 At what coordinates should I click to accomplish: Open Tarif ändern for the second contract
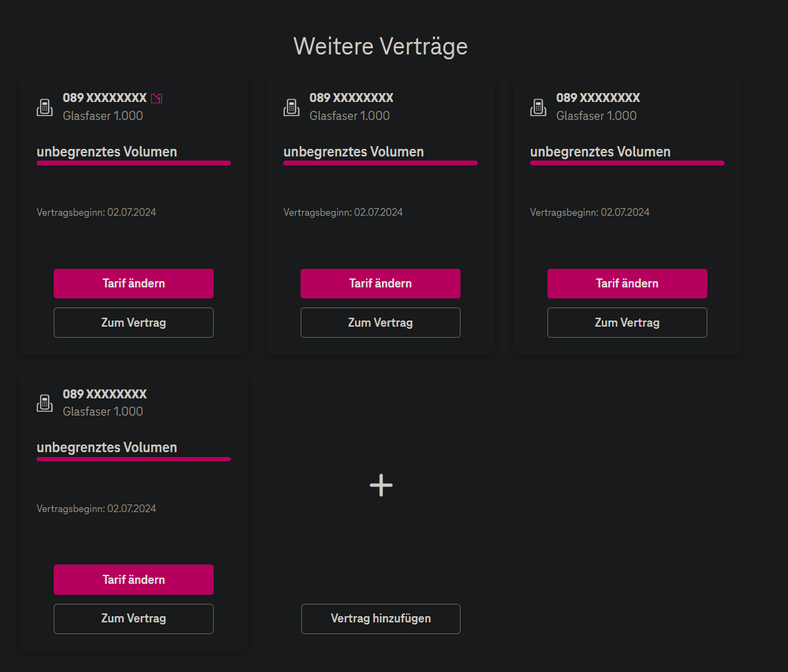tap(380, 283)
